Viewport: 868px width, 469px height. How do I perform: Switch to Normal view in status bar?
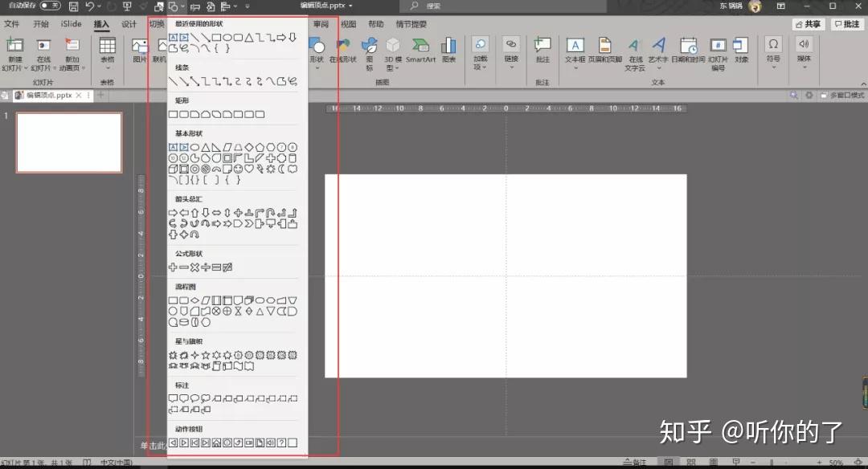(x=669, y=463)
